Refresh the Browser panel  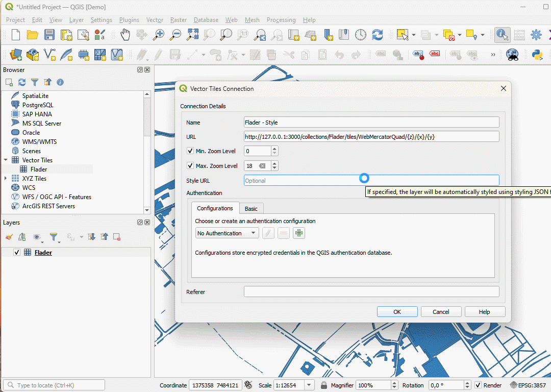22,82
